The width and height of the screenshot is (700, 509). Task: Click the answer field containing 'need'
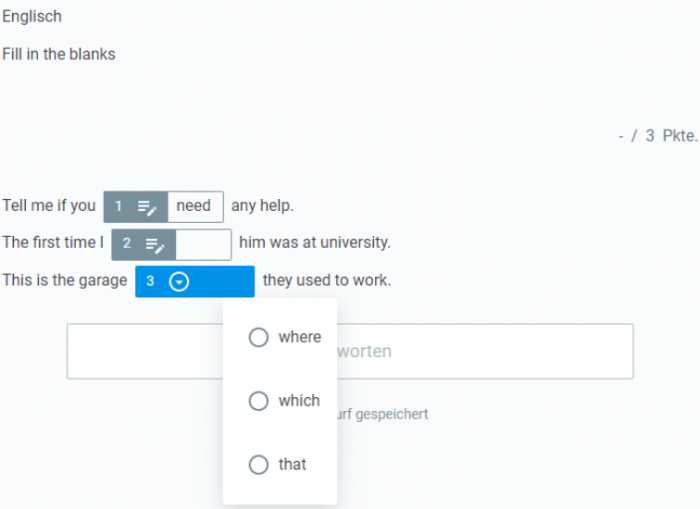(x=196, y=207)
